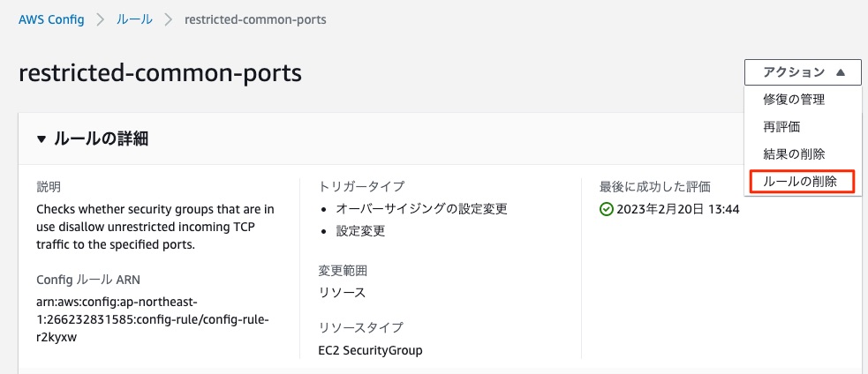The image size is (868, 374).
Task: Click the rule description paragraph text
Action: tap(155, 228)
